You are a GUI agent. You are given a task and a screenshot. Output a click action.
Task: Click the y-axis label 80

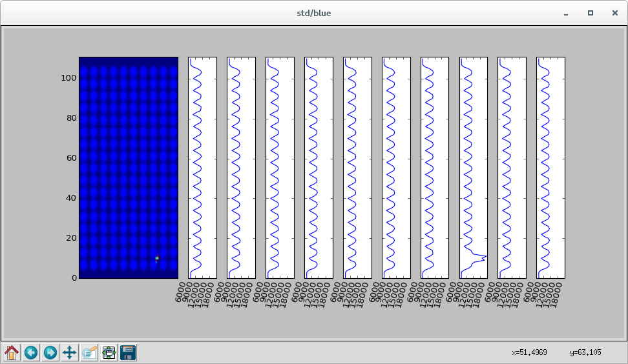pyautogui.click(x=71, y=118)
